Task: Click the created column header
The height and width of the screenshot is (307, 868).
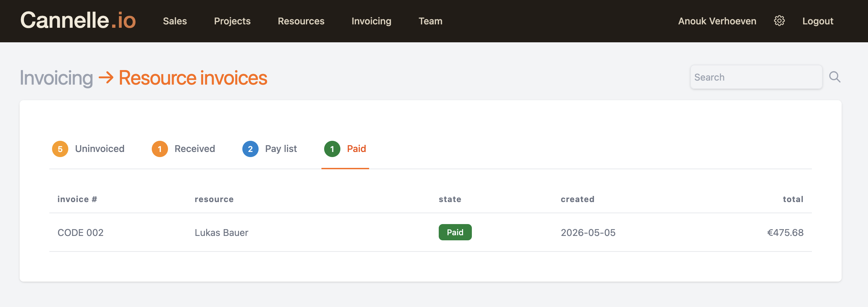Action: click(577, 199)
